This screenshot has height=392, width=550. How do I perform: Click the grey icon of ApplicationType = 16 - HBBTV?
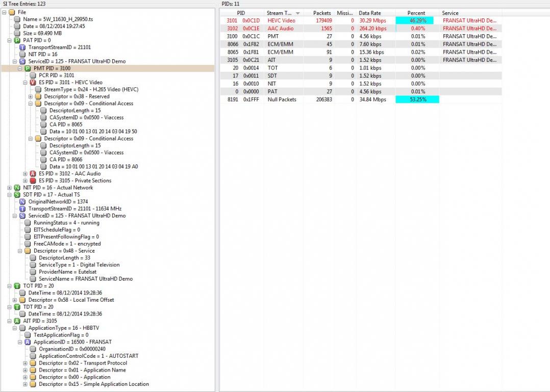[x=22, y=328]
